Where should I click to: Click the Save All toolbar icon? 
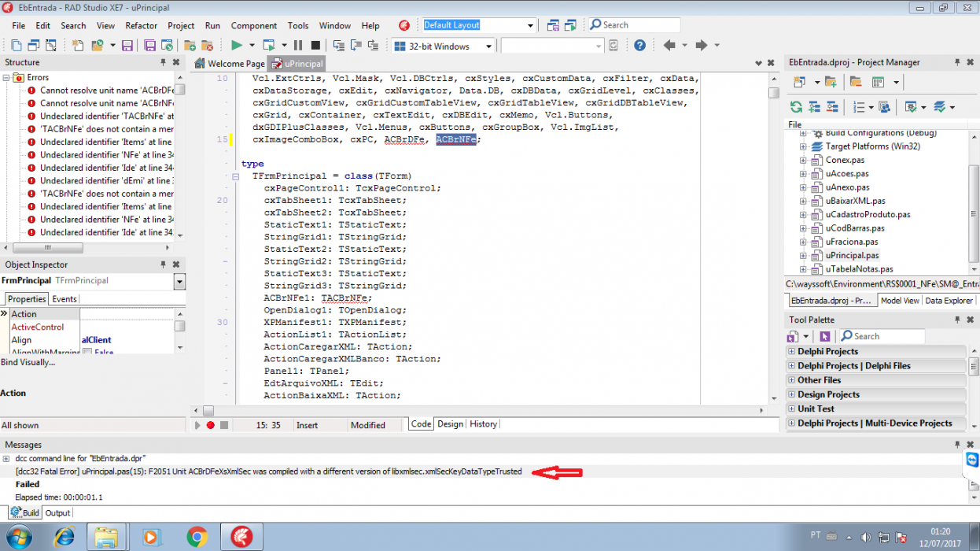coord(148,46)
